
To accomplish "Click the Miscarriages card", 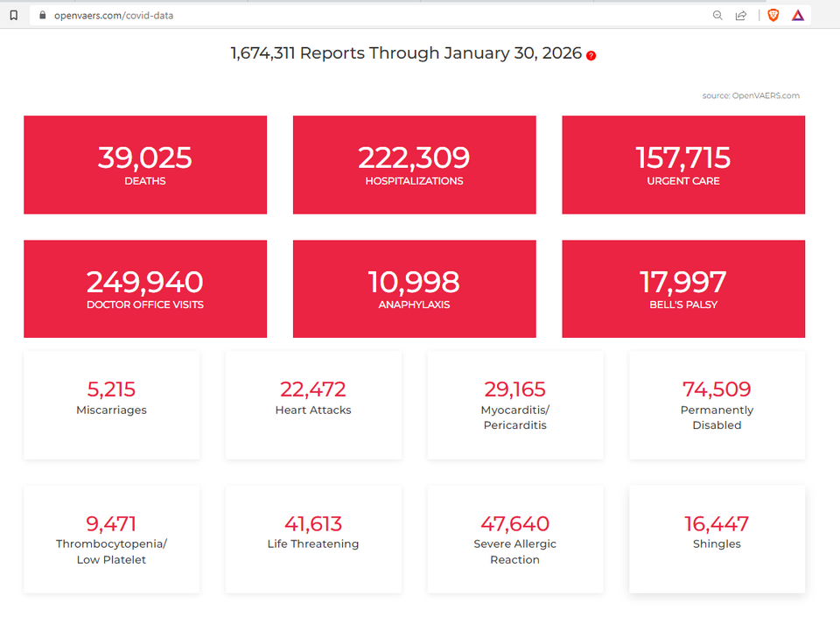I will [x=111, y=404].
